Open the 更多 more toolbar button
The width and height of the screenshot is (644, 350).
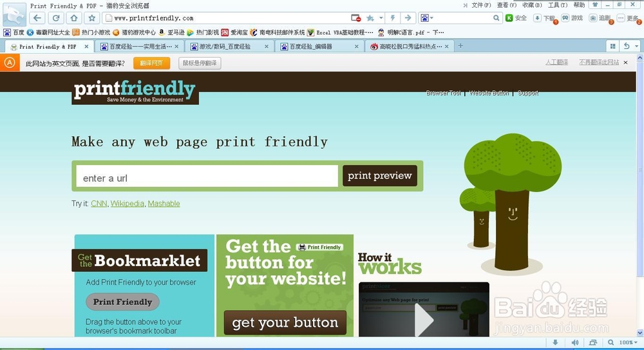click(x=629, y=18)
